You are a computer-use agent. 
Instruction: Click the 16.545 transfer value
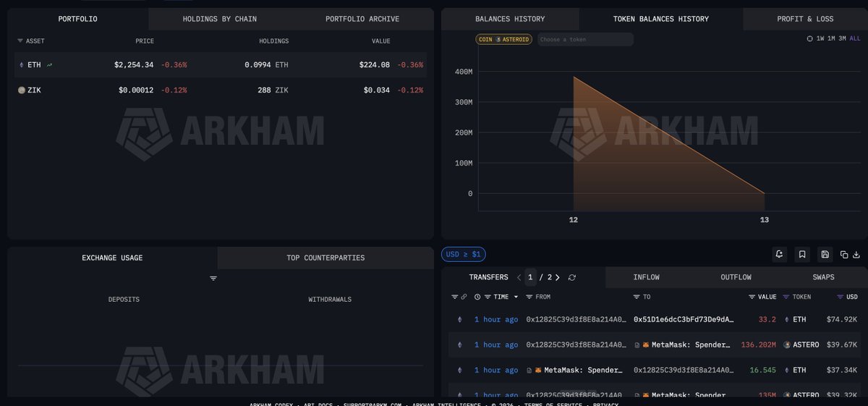tap(762, 371)
